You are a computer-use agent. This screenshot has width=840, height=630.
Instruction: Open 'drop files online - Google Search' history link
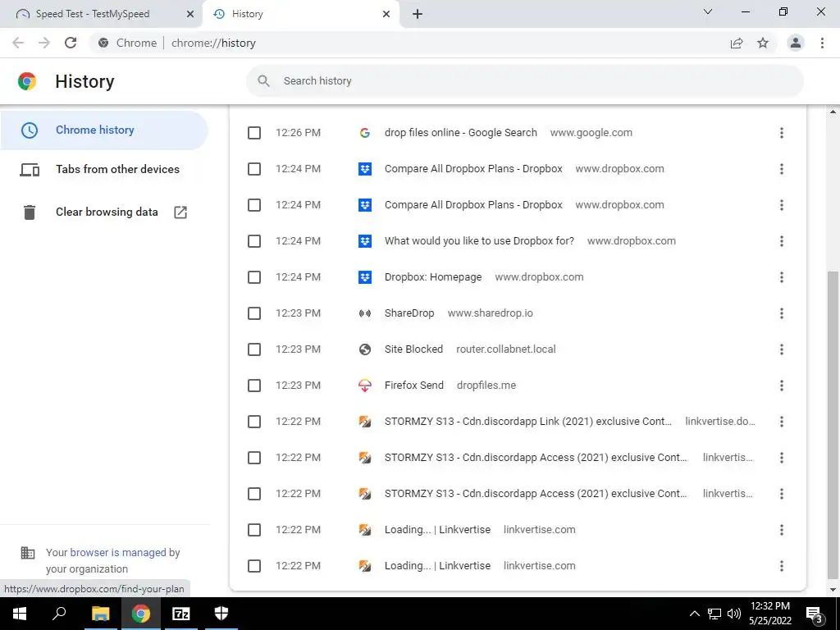pos(461,133)
